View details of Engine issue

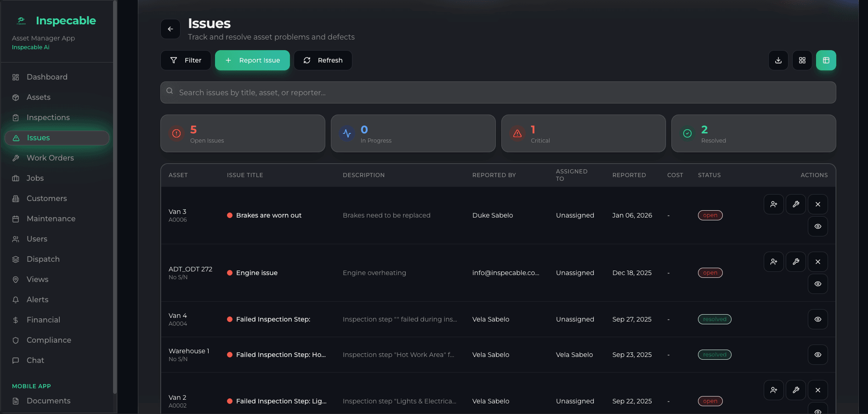click(818, 284)
